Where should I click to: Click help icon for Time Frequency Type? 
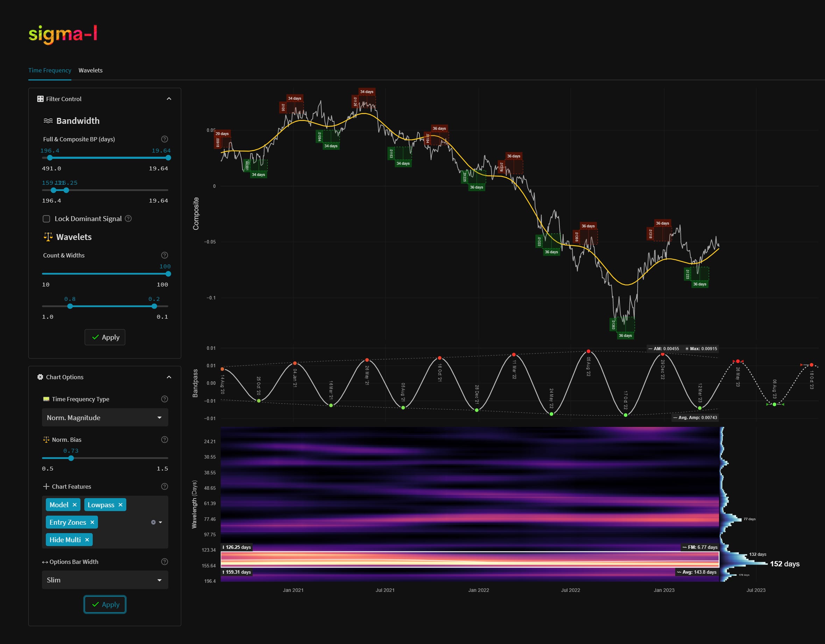[164, 399]
